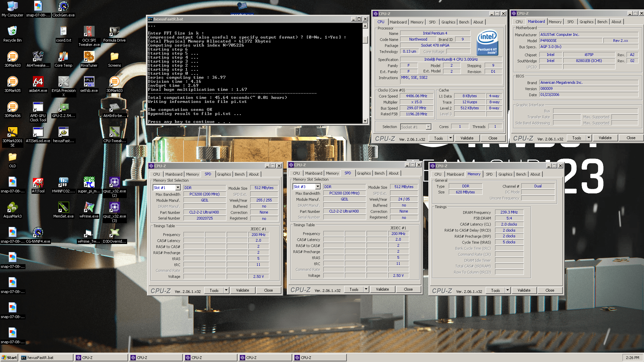Launch AquaMark3 desktop icon

[x=12, y=210]
